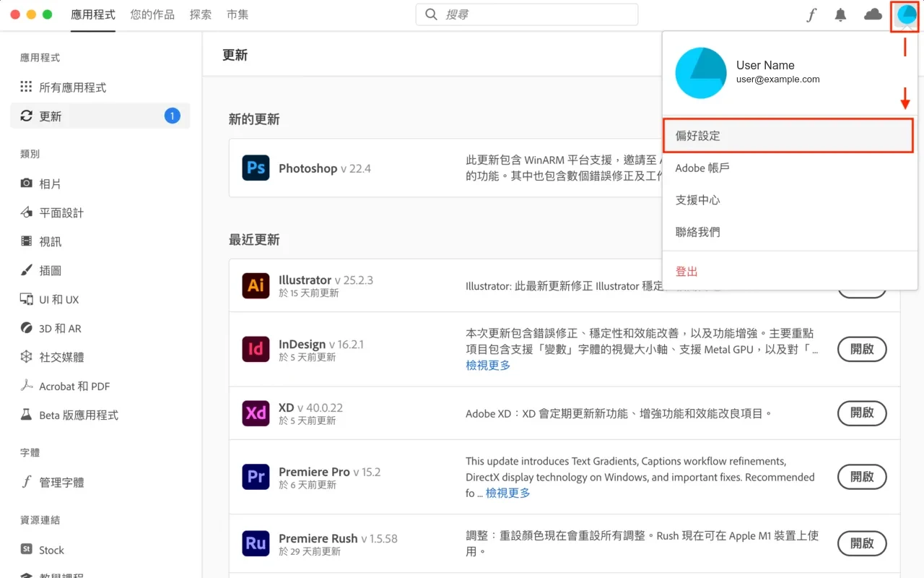This screenshot has width=924, height=578.
Task: Open InDesign with its 開啟 button
Action: pyautogui.click(x=862, y=349)
